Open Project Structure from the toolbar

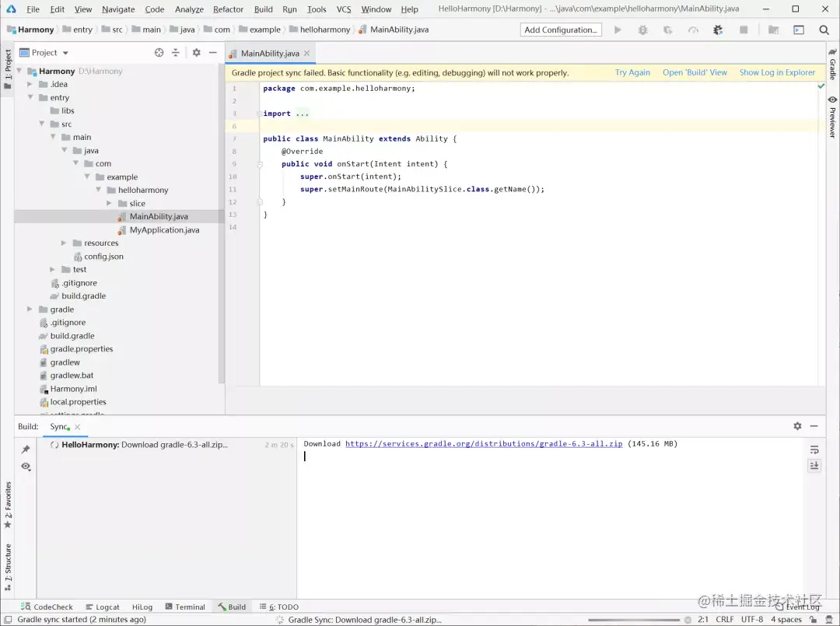pyautogui.click(x=774, y=30)
